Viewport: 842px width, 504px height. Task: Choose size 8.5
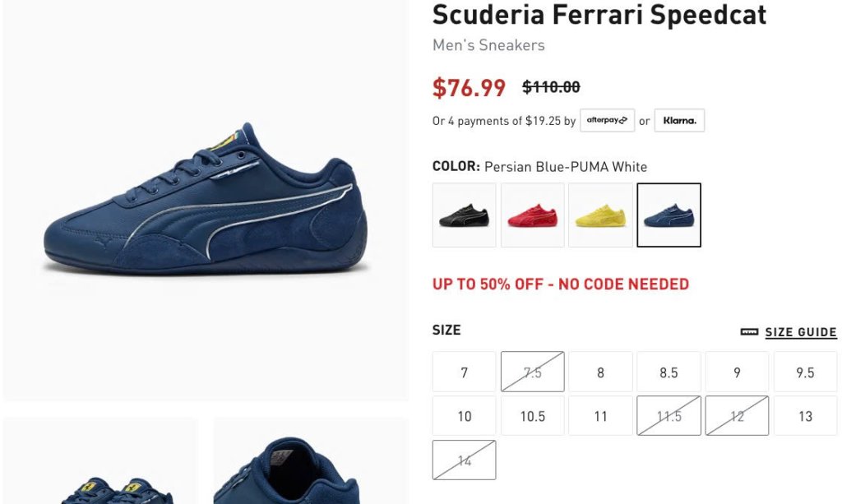click(669, 372)
